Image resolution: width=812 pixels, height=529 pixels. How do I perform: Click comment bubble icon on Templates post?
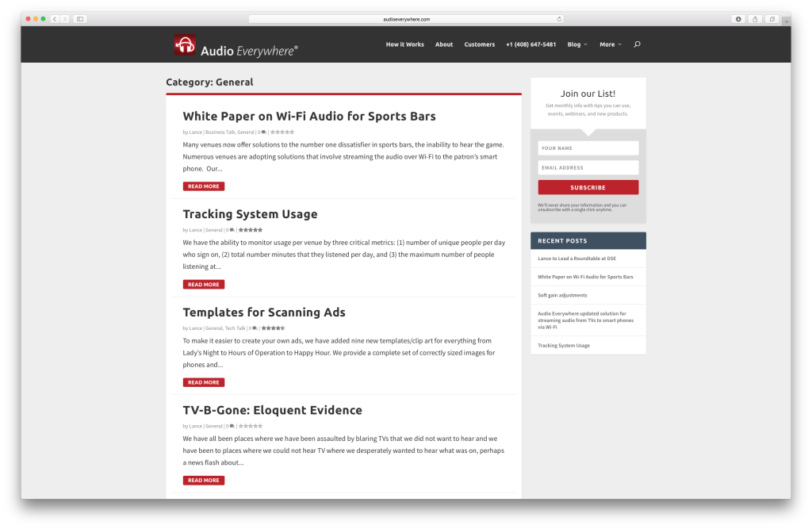(x=255, y=328)
